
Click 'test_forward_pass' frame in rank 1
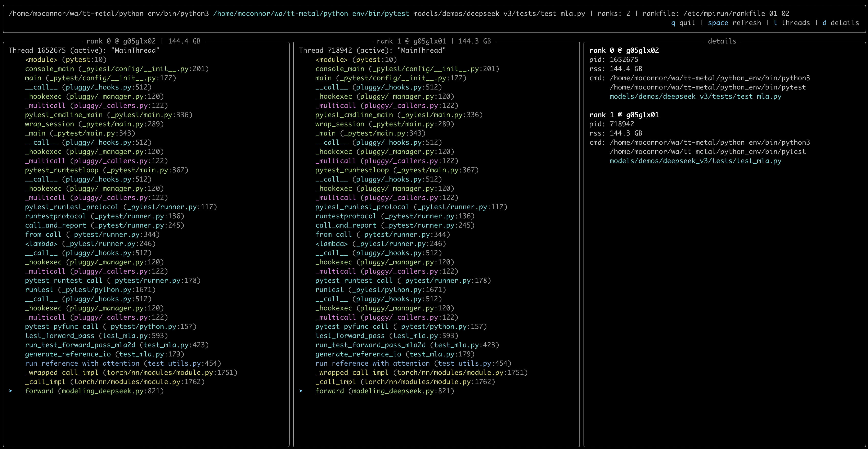[387, 336]
